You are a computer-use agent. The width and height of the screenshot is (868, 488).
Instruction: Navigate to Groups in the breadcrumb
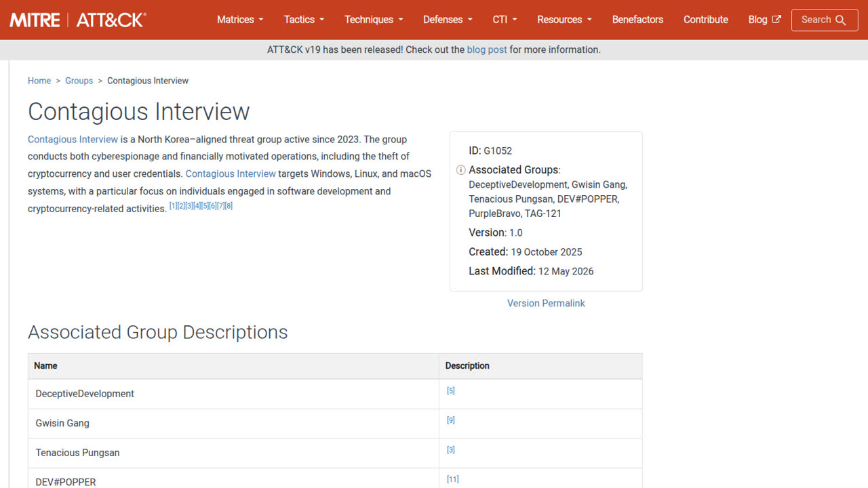click(79, 81)
